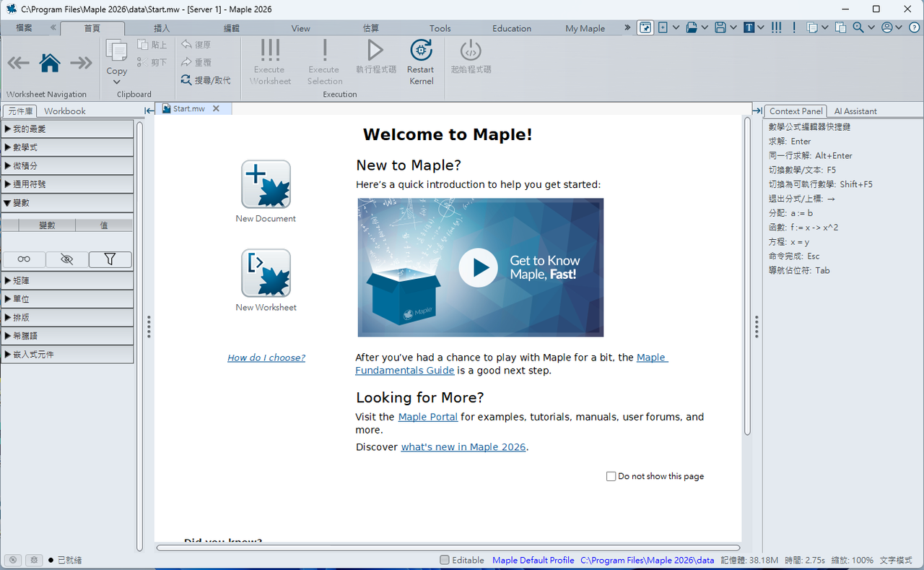Switch to the AI Assistant panel tab
This screenshot has height=570, width=924.
[x=855, y=111]
